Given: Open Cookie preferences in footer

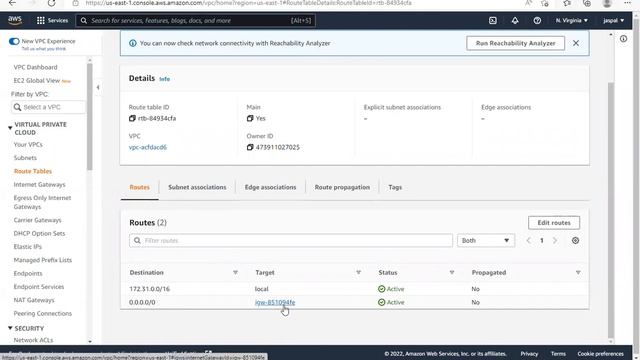Looking at the screenshot, I should point(600,354).
